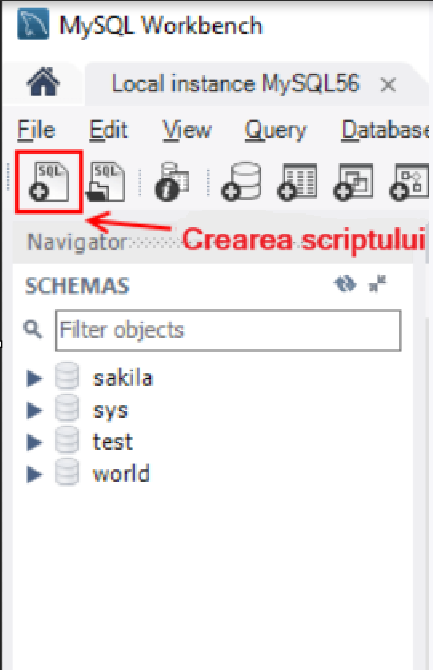Screen dimensions: 433x670
Task: Open the server info inspector icon
Action: (x=173, y=182)
